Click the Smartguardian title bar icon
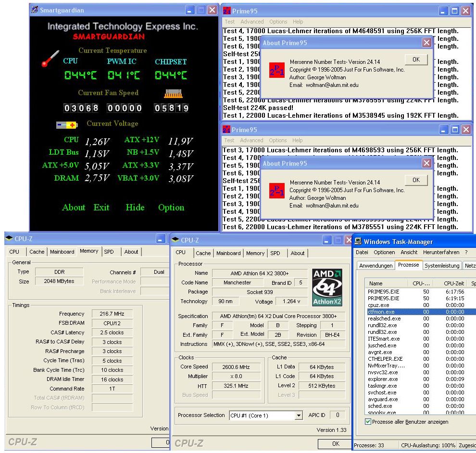This screenshot has width=476, height=453. pos(35,10)
